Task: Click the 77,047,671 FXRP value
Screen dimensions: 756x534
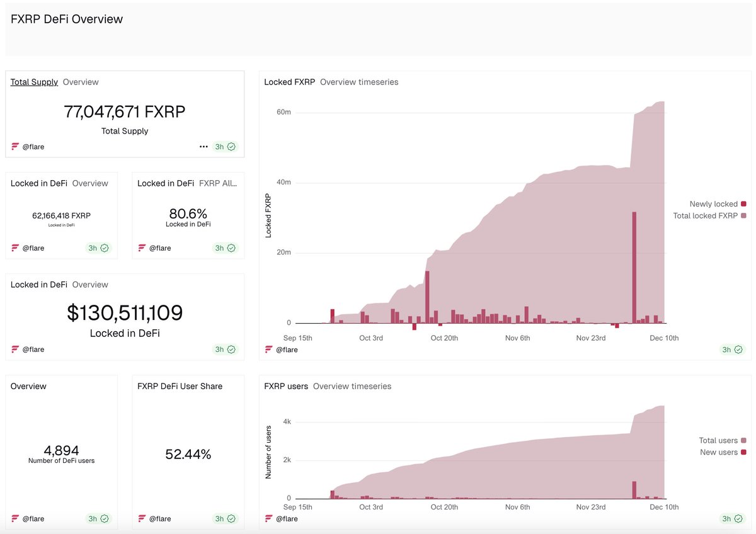Action: point(125,111)
